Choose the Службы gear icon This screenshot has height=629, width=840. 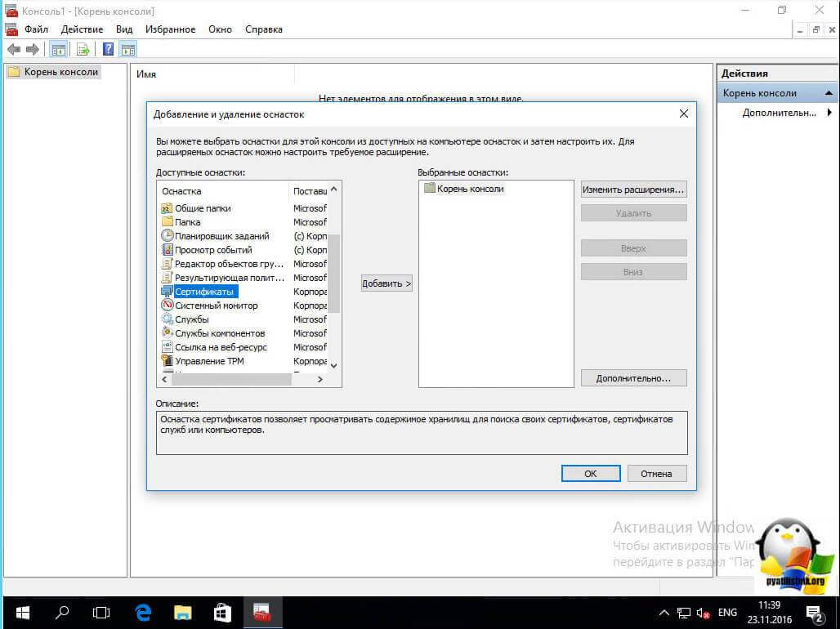(167, 319)
